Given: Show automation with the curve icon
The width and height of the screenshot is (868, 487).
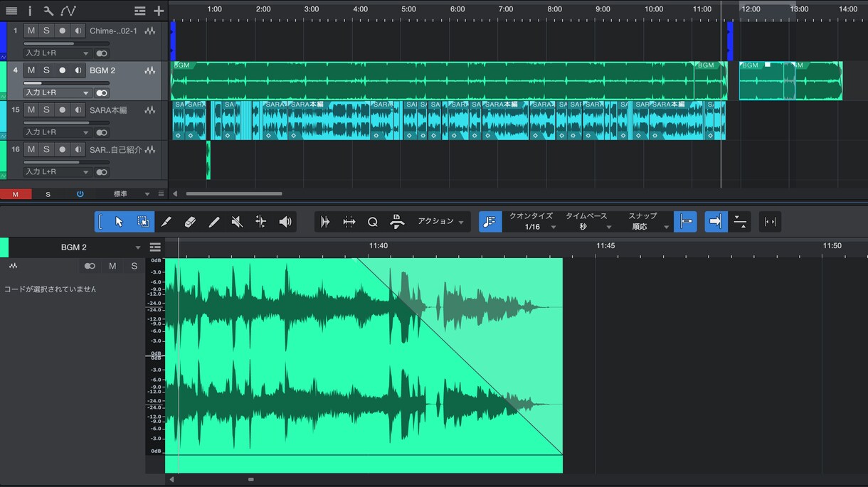Looking at the screenshot, I should pyautogui.click(x=68, y=11).
